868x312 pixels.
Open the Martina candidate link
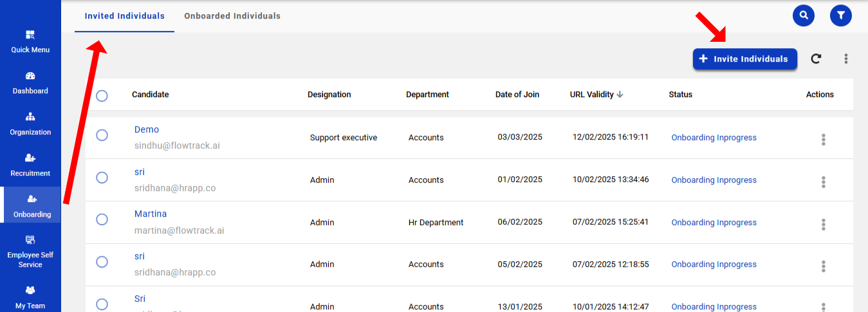[x=151, y=214]
